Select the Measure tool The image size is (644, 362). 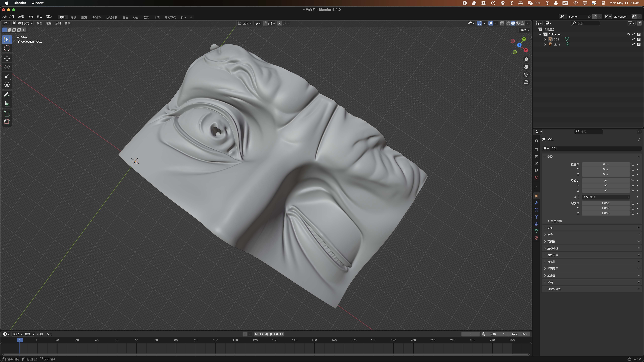tap(7, 104)
